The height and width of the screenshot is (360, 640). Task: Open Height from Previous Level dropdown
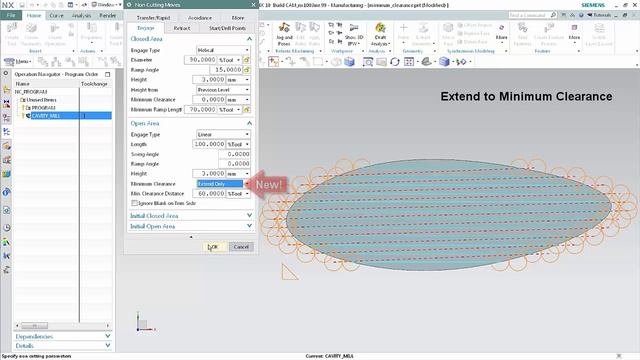click(x=223, y=90)
